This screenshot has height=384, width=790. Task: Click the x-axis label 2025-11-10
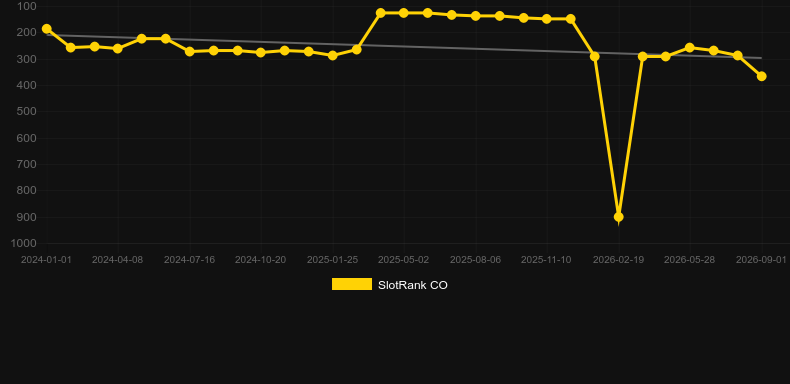(546, 260)
